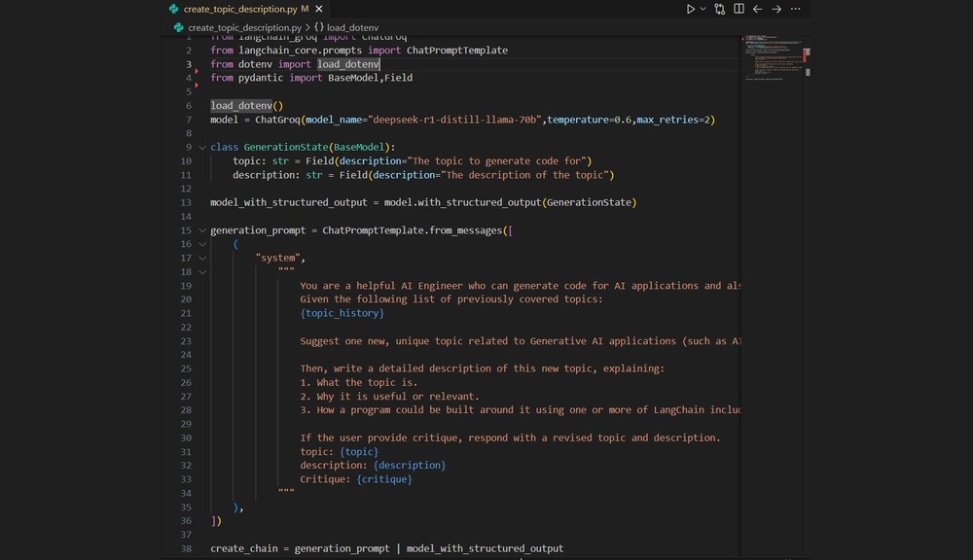
Task: Run the Python file with play icon
Action: pos(690,9)
